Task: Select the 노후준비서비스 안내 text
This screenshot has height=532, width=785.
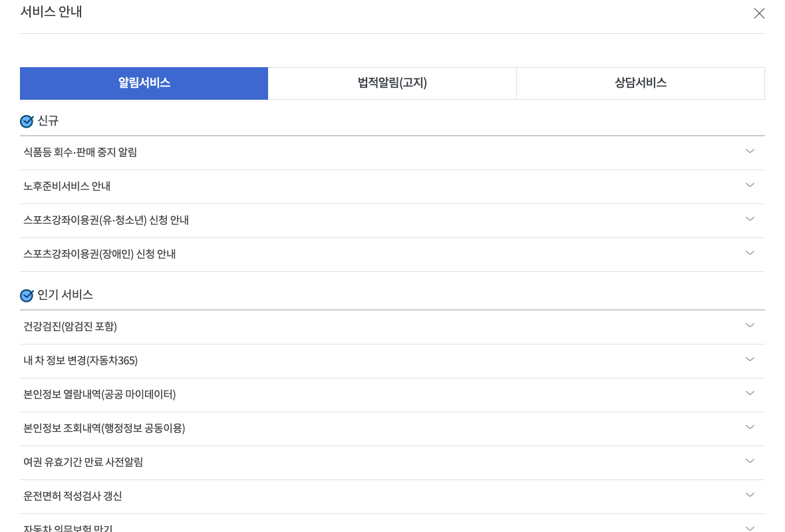Action: 67,186
